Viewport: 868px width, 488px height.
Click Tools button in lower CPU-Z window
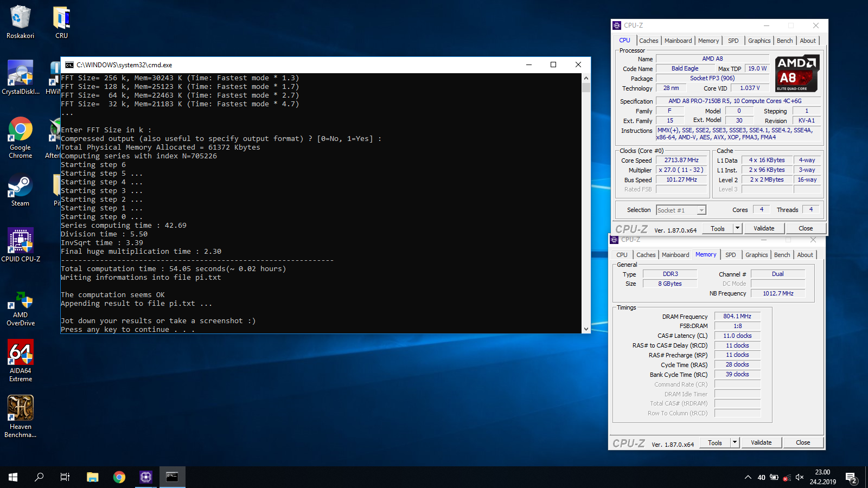coord(715,442)
